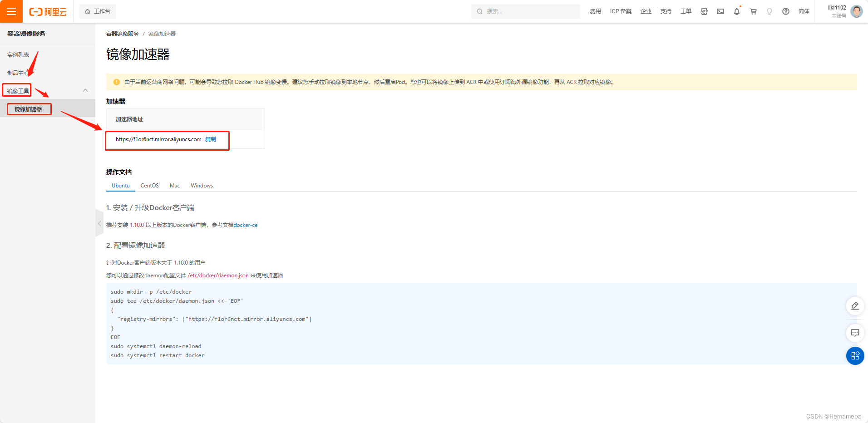Open the help question-mark icon
The height and width of the screenshot is (423, 868).
click(786, 11)
